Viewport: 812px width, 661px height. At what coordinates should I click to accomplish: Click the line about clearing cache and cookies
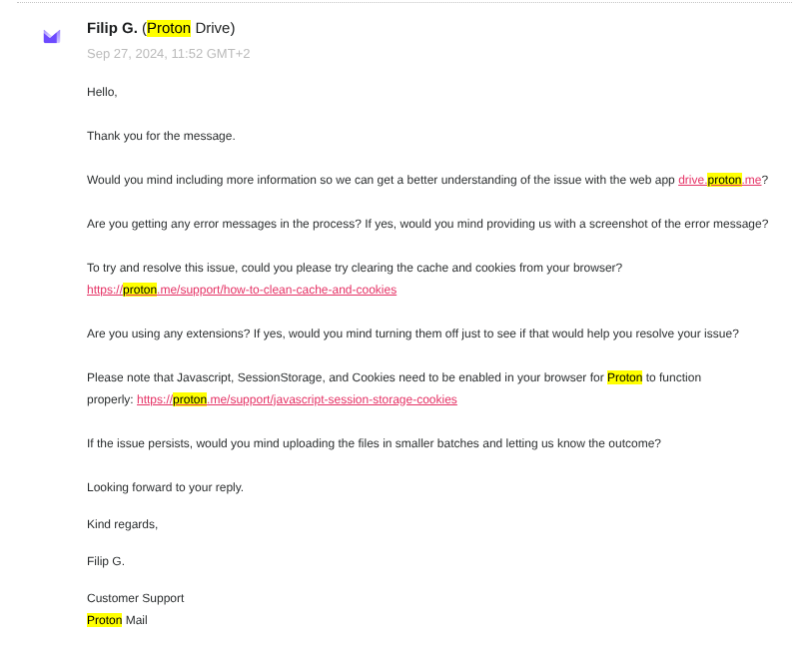(355, 268)
